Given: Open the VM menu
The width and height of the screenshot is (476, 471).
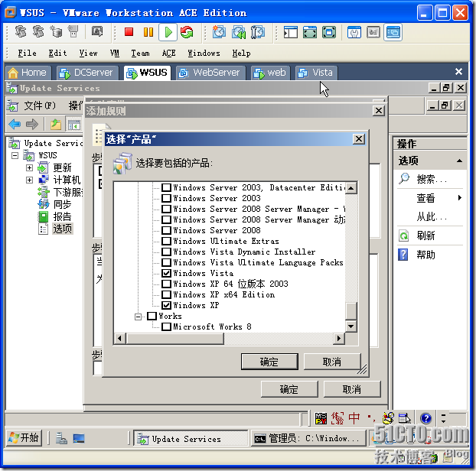Looking at the screenshot, I should (115, 53).
